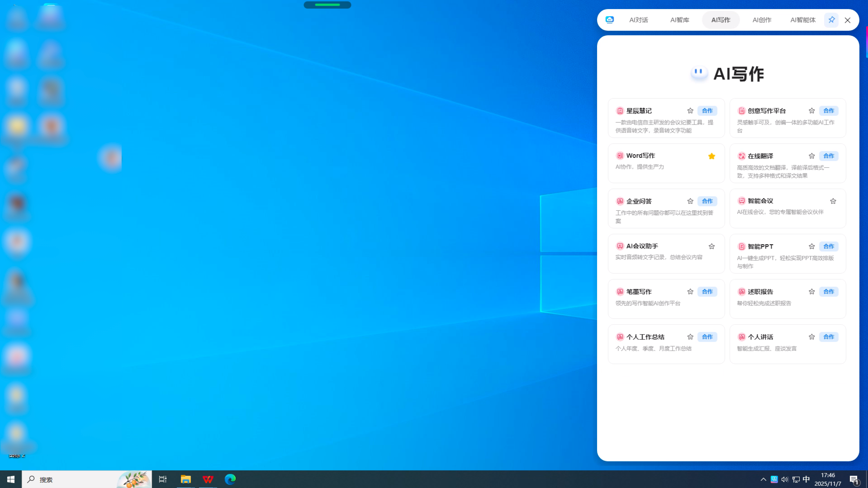This screenshot has height=488, width=868.
Task: Open Task View on the taskbar
Action: coord(163,479)
